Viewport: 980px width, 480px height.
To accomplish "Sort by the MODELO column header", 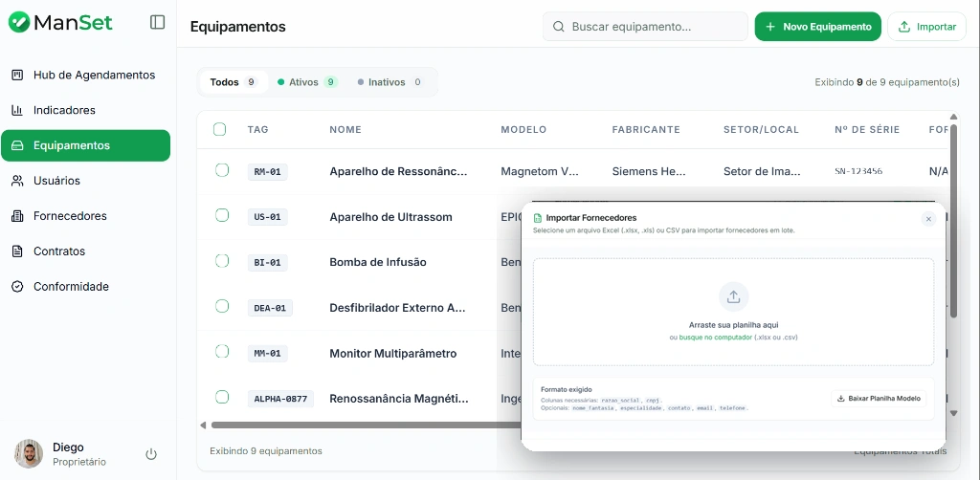I will coord(523,130).
